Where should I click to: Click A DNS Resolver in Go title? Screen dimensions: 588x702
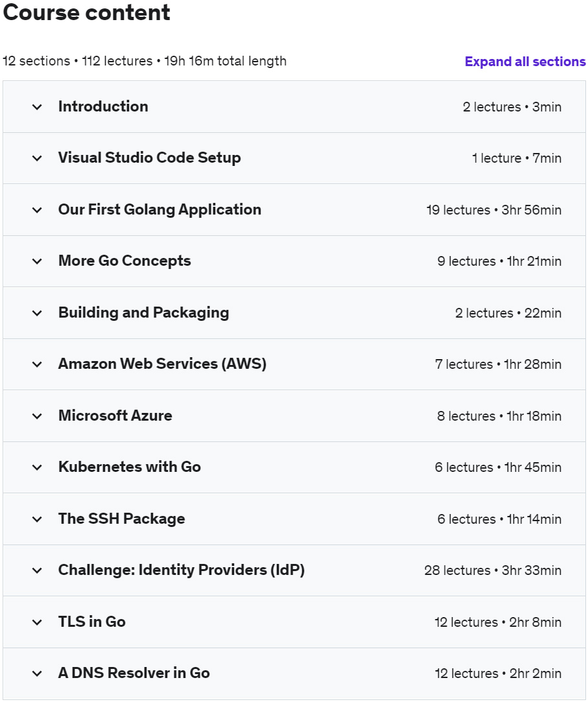(x=134, y=673)
